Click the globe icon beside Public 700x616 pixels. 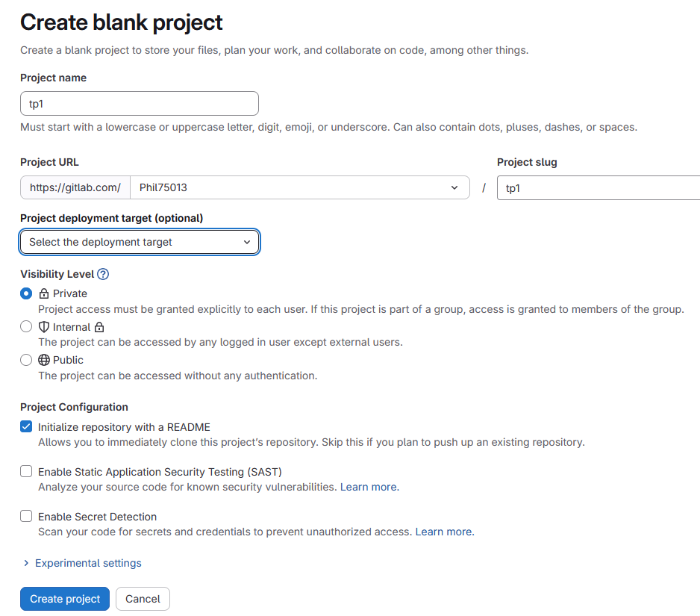click(x=44, y=360)
